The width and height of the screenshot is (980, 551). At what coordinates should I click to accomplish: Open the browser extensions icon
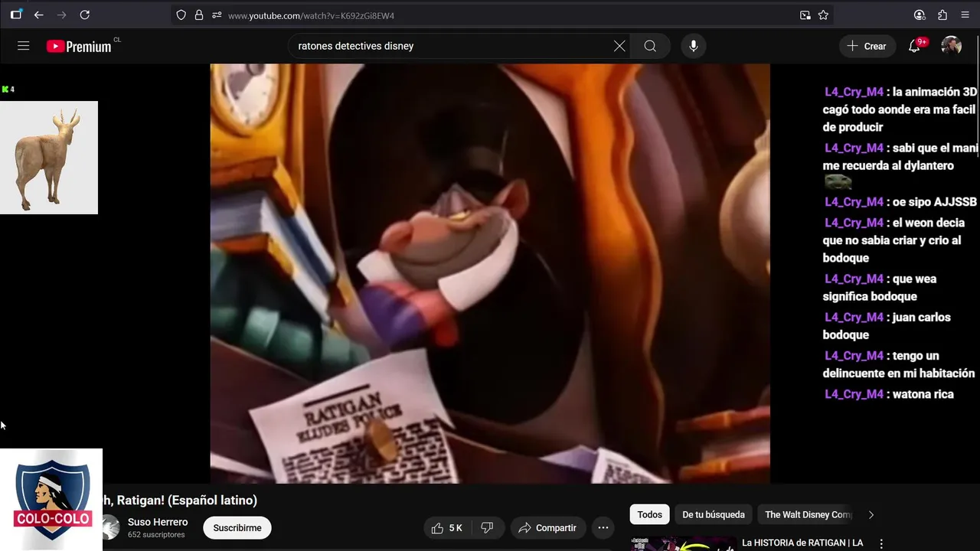tap(942, 15)
